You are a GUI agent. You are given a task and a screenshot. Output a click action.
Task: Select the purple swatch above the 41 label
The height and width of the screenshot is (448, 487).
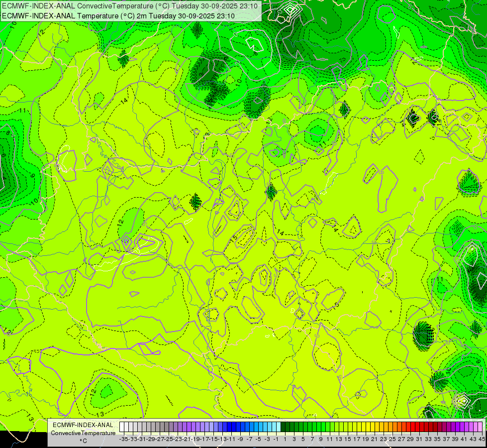(x=462, y=427)
